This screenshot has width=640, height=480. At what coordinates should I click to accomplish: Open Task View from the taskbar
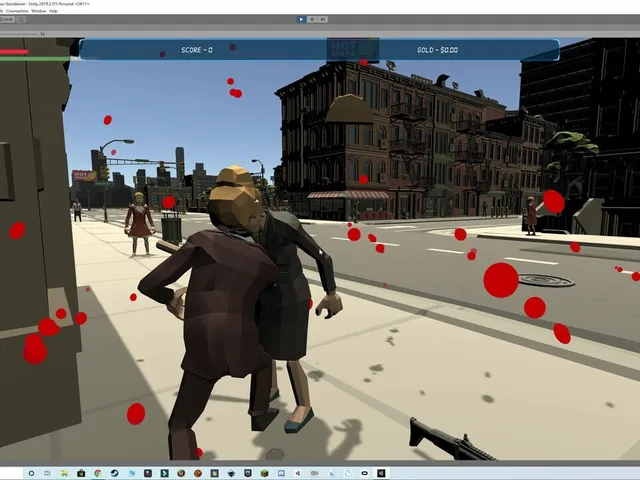click(47, 473)
